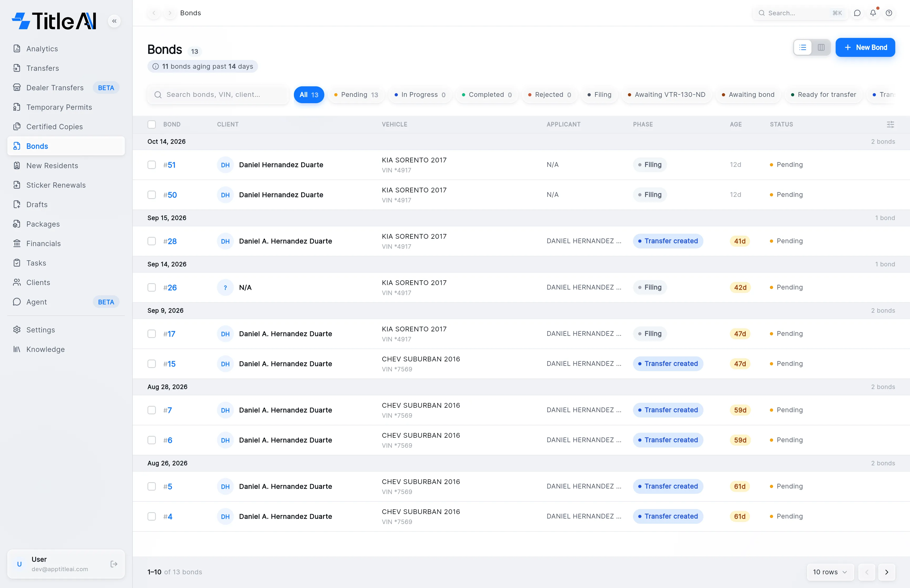Image resolution: width=910 pixels, height=588 pixels.
Task: Click the Transfer created badge on bond #28
Action: coord(668,241)
